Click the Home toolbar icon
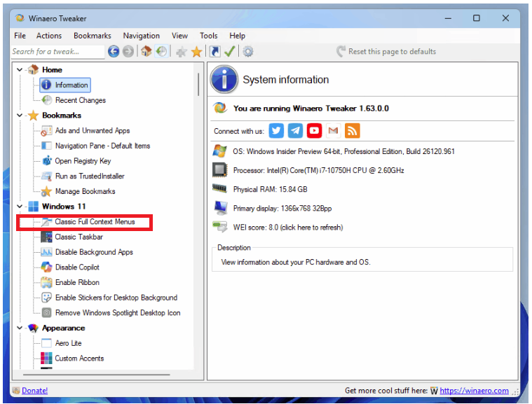This screenshot has width=532, height=404. coord(146,52)
